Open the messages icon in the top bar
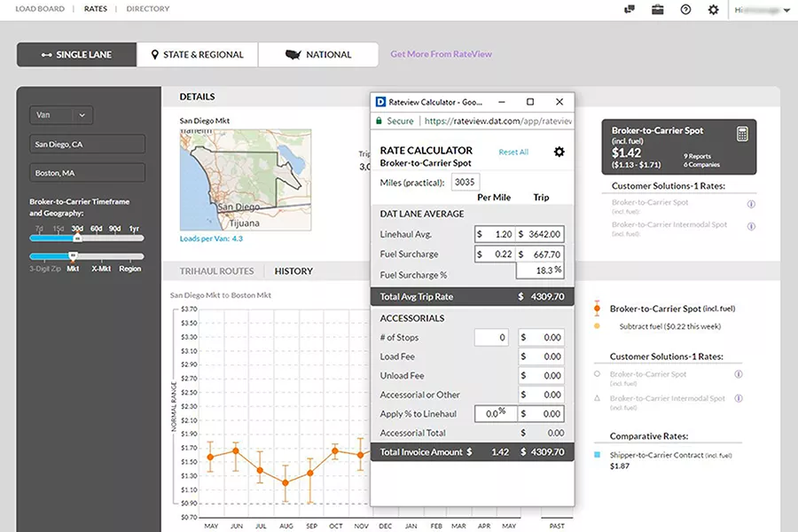 click(630, 9)
